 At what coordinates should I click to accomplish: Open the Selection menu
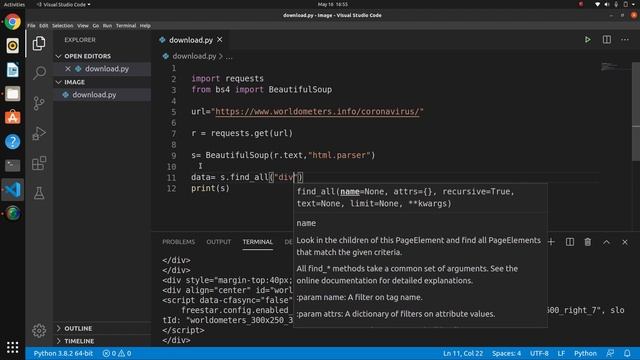(x=62, y=25)
